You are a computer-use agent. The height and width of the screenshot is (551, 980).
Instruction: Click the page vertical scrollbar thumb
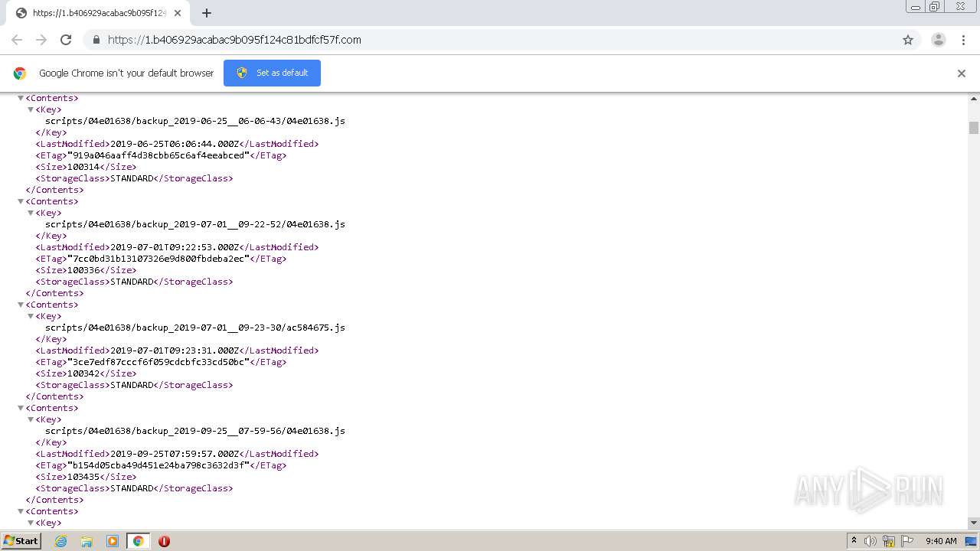click(974, 128)
